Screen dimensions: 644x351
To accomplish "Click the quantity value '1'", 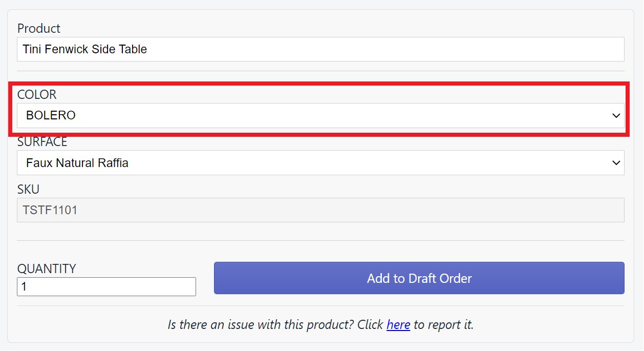I will pyautogui.click(x=24, y=287).
